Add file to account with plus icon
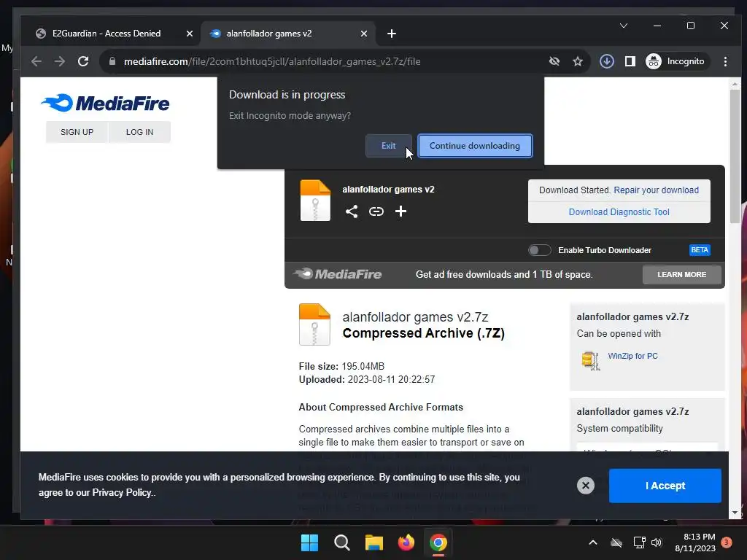Viewport: 747px width, 560px height. click(x=400, y=211)
